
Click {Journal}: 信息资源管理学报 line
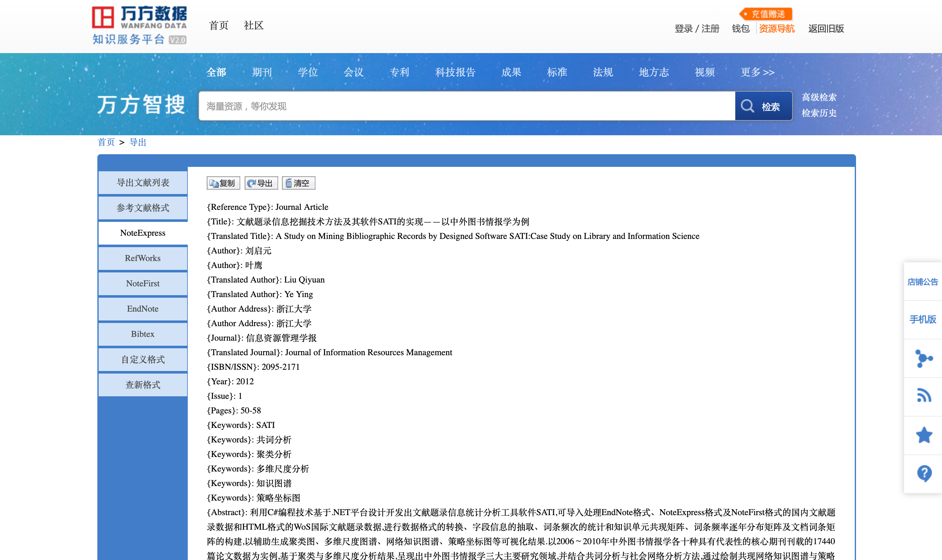pyautogui.click(x=261, y=338)
